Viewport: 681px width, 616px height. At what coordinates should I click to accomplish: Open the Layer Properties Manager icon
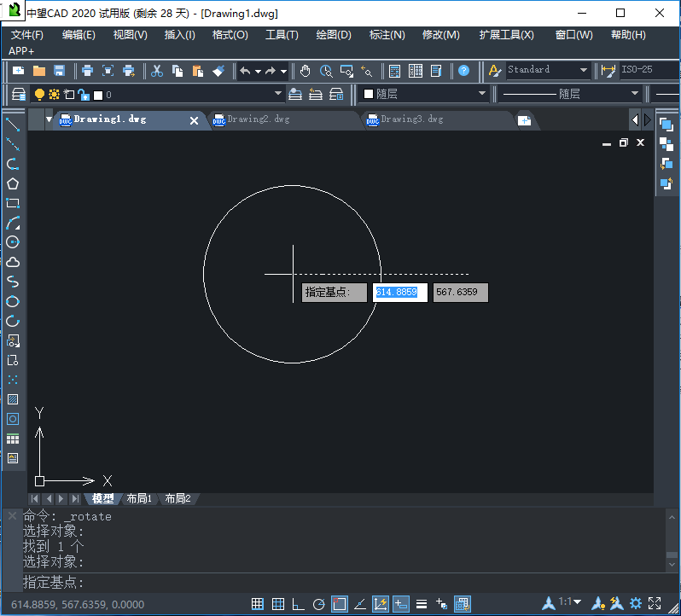(19, 94)
